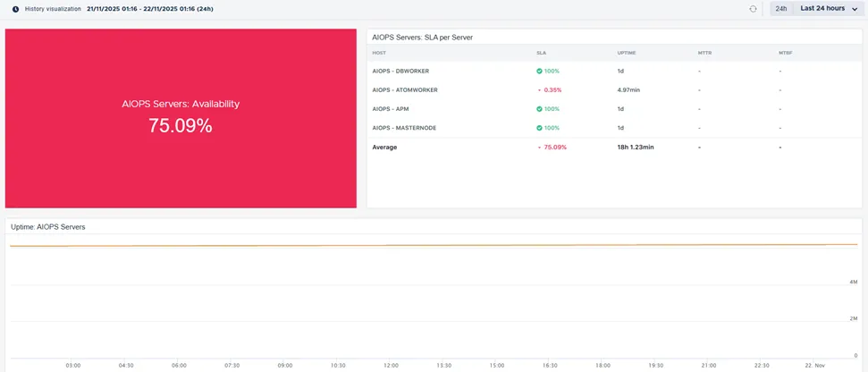Click the AIOPS Servers: Availability red tile
This screenshot has height=372, width=868.
pyautogui.click(x=181, y=118)
